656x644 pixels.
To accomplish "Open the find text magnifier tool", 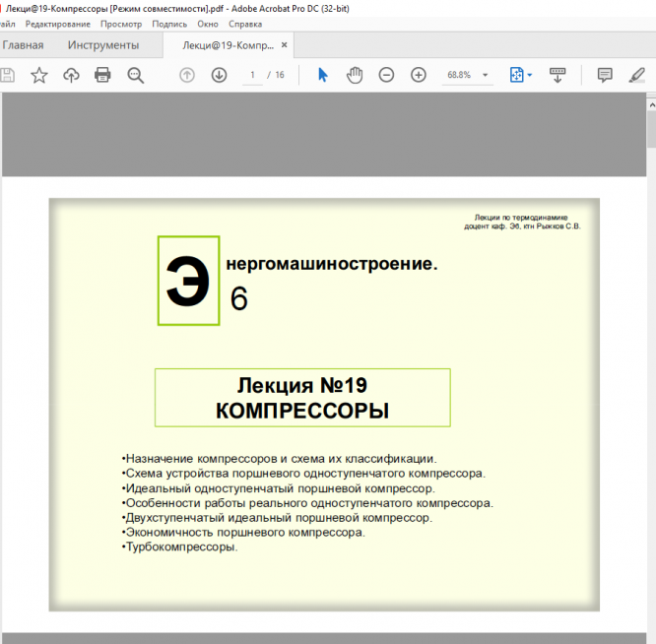I will (x=135, y=75).
